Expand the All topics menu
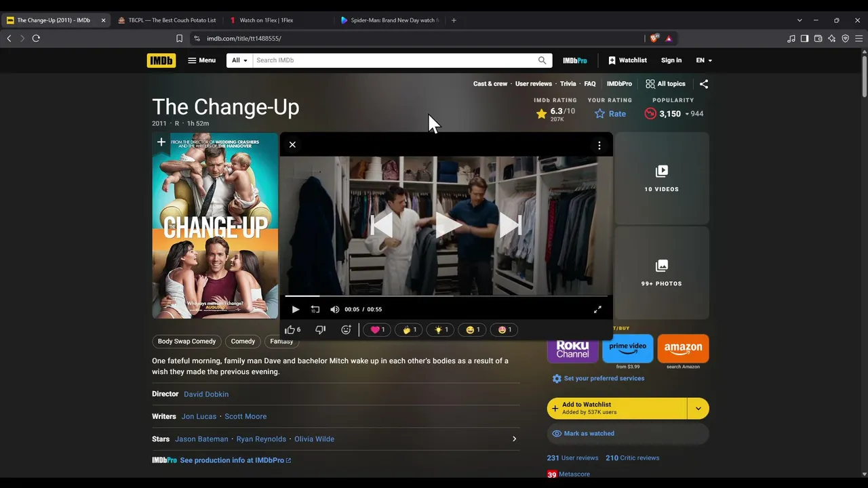The height and width of the screenshot is (488, 868). (x=665, y=84)
